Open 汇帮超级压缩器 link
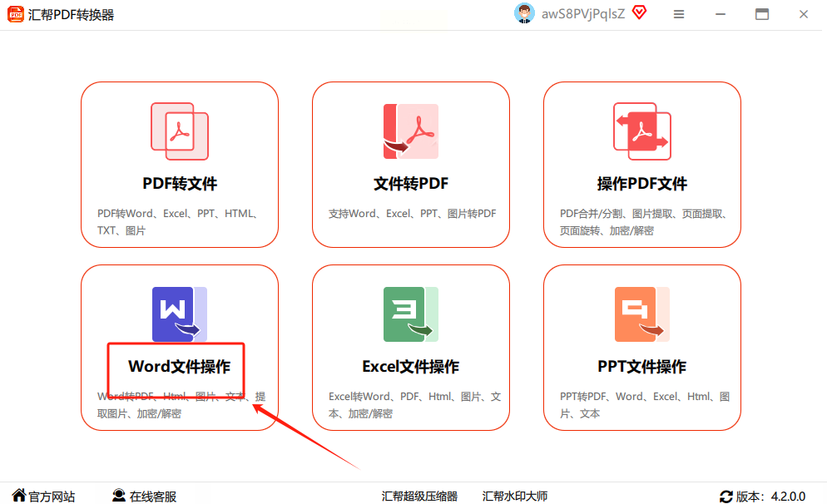The image size is (827, 504). click(419, 496)
